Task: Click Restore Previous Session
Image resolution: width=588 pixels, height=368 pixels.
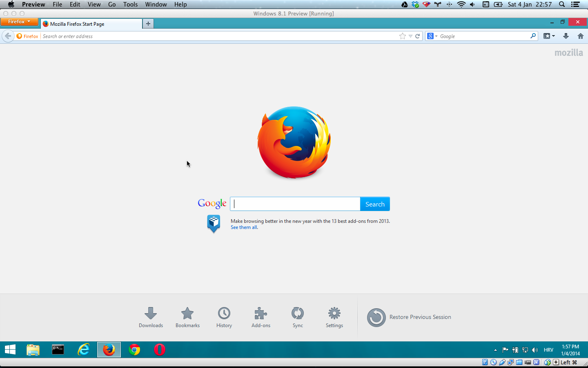Action: click(x=409, y=317)
